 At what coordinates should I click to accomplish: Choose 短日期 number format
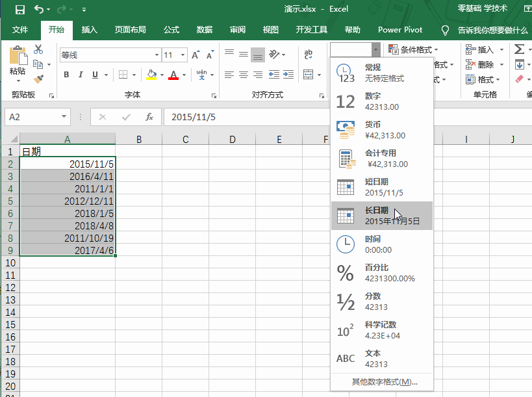[x=382, y=187]
